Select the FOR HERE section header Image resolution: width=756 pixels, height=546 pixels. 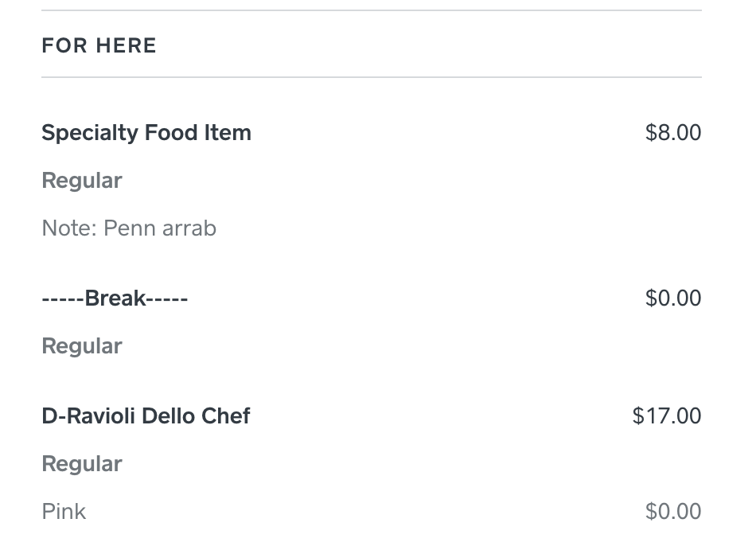point(99,46)
